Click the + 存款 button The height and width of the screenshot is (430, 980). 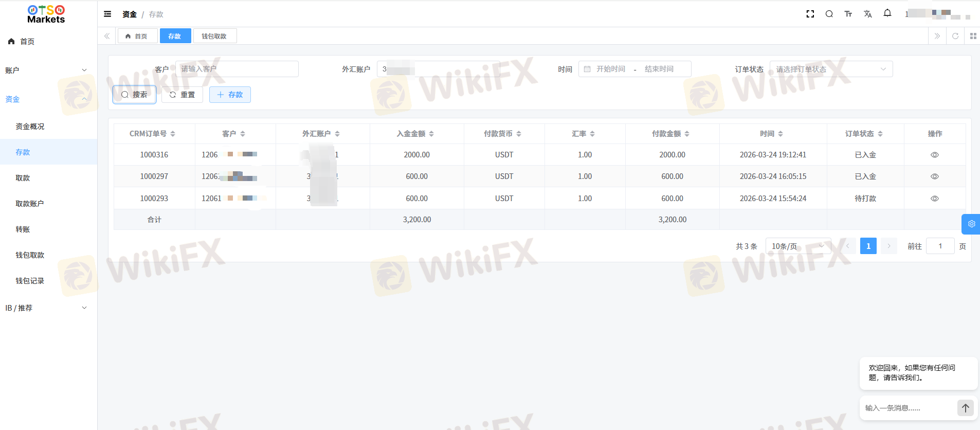[x=230, y=95]
